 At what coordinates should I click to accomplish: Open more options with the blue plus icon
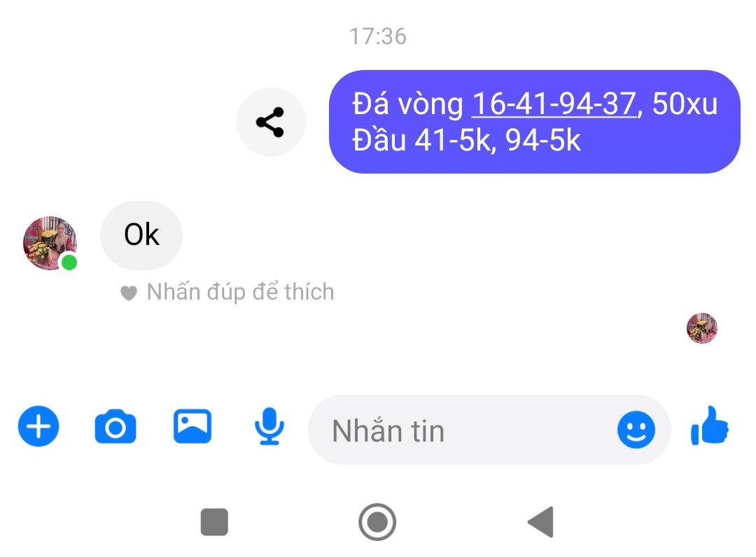click(38, 426)
